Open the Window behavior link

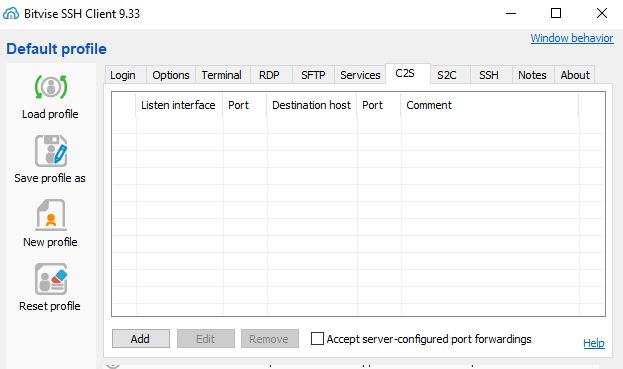click(x=572, y=38)
